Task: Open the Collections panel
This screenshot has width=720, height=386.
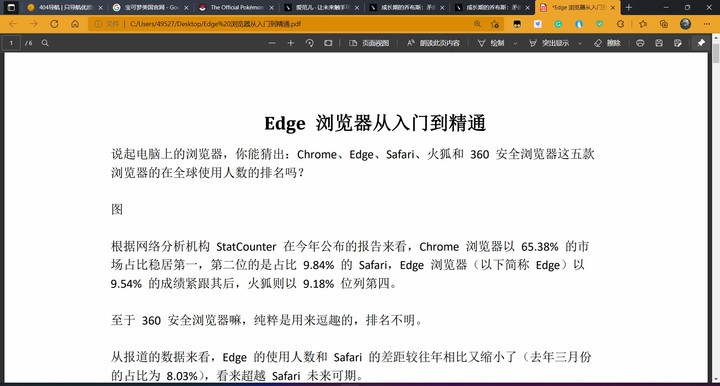Action: [x=664, y=24]
